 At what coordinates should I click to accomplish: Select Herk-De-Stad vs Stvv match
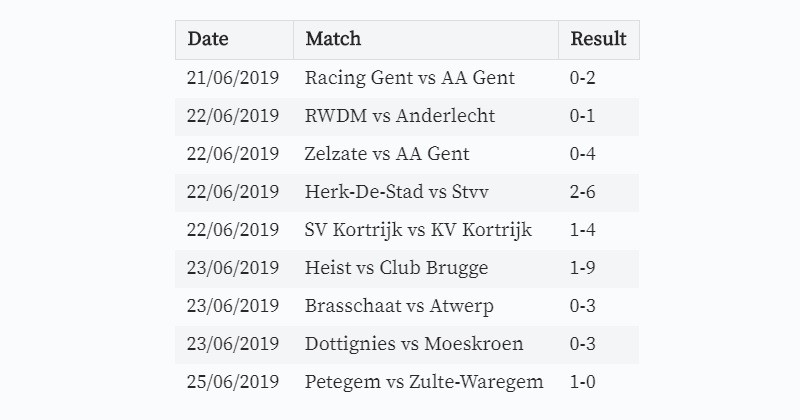(396, 192)
